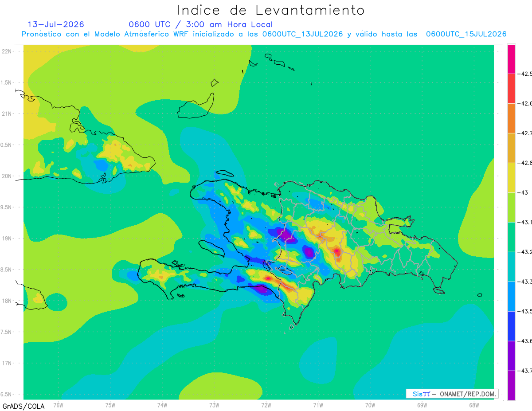The height and width of the screenshot is (411, 532).
Task: Click longitude label "73W"
Action: click(214, 405)
